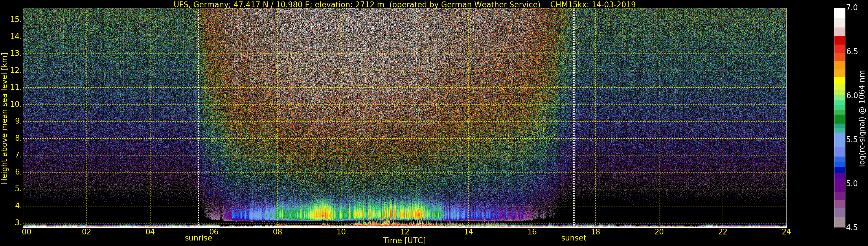The image size is (868, 246).
Task: Click the dark green segment of the colorbar
Action: click(x=839, y=119)
